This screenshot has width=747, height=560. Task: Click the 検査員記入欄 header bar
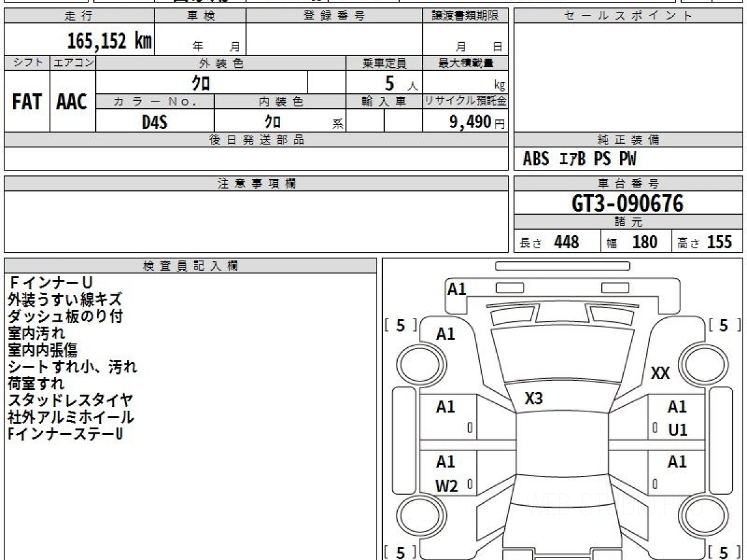(190, 265)
